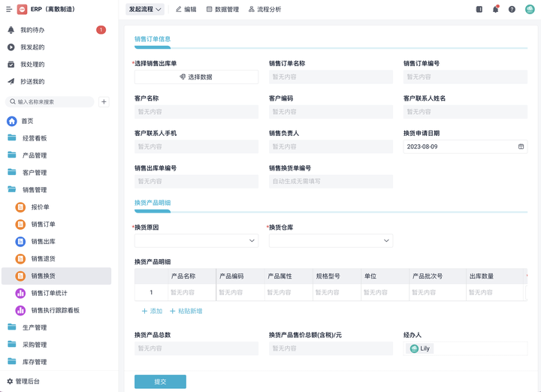This screenshot has width=541, height=392.
Task: Switch to 流程分析 tab
Action: (264, 10)
